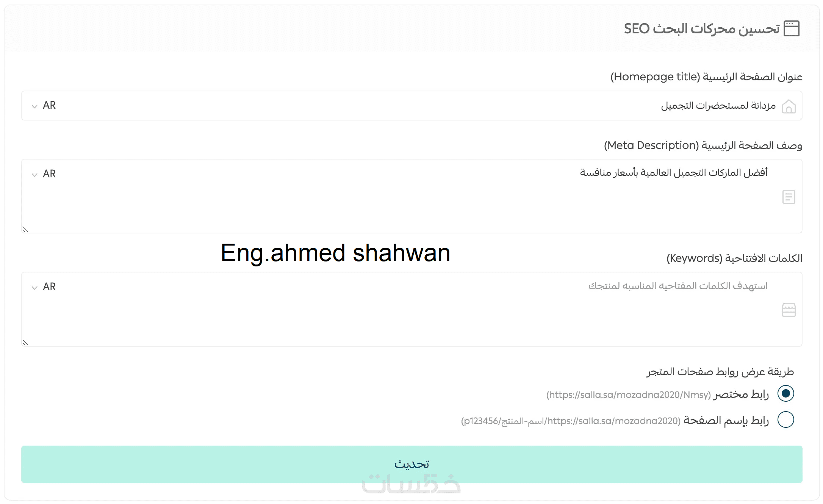Viewport: 823px width, 504px height.
Task: Click the keywords box resize handle
Action: pyautogui.click(x=25, y=343)
